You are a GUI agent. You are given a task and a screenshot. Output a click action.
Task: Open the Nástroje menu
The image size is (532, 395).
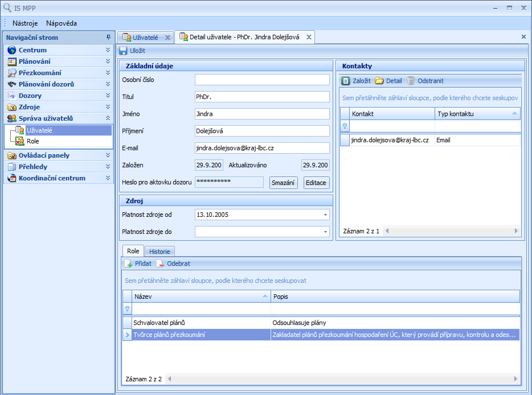click(24, 23)
